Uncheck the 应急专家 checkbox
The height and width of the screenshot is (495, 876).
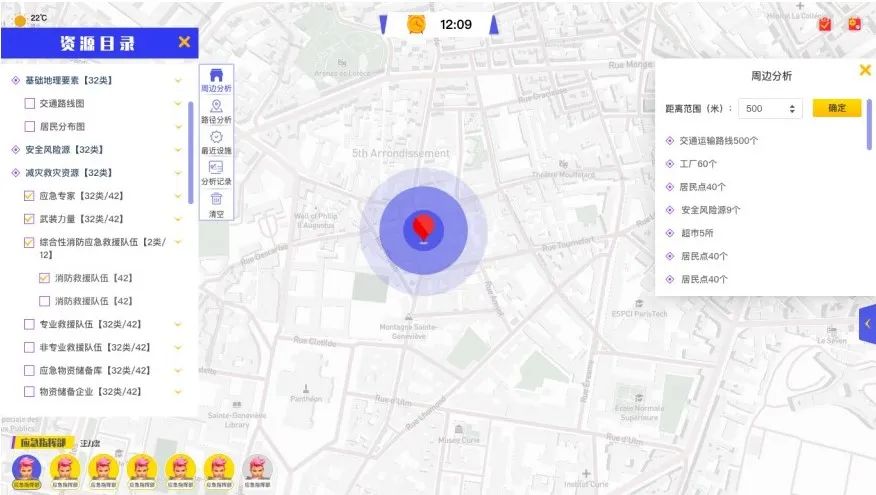30,195
